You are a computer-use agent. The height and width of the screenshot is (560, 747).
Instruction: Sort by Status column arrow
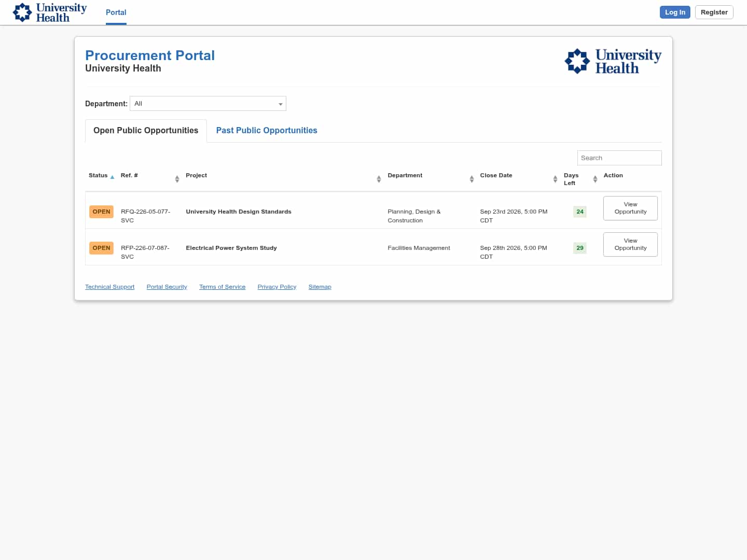tap(112, 177)
